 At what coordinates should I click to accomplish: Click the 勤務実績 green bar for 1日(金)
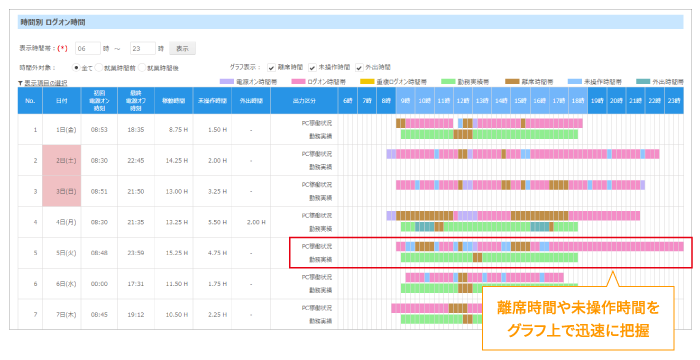click(x=489, y=134)
